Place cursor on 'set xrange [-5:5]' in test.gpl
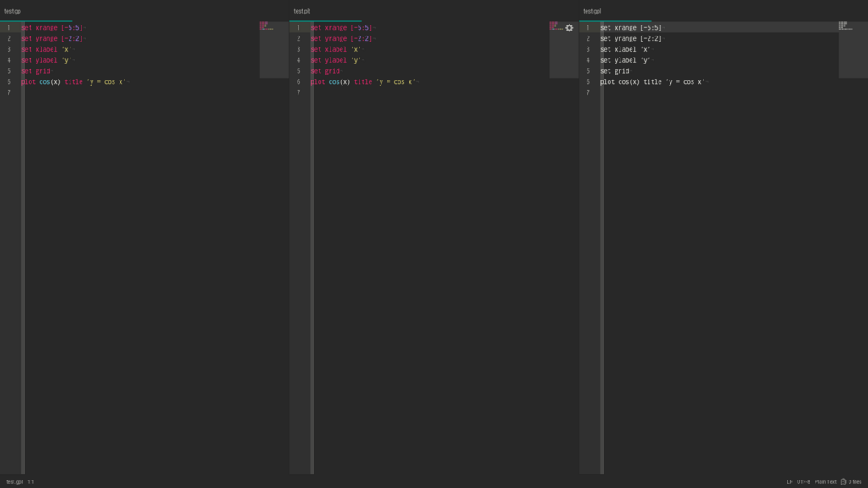Screen dimensions: 868x488 pyautogui.click(x=631, y=27)
